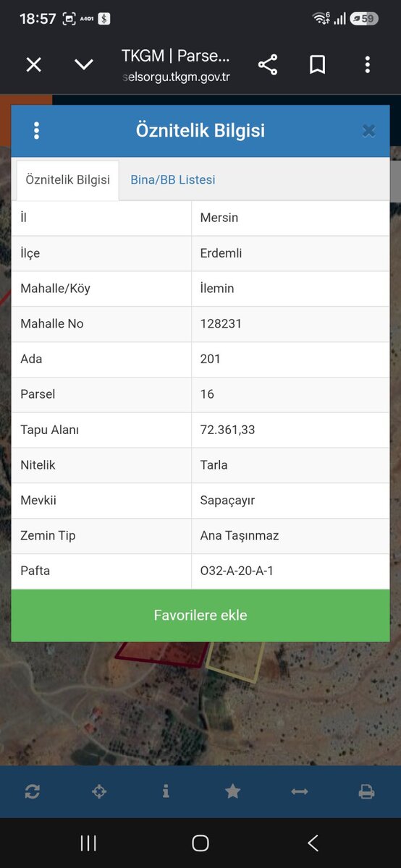
Task: Tap the crosshair locate icon
Action: [x=99, y=791]
